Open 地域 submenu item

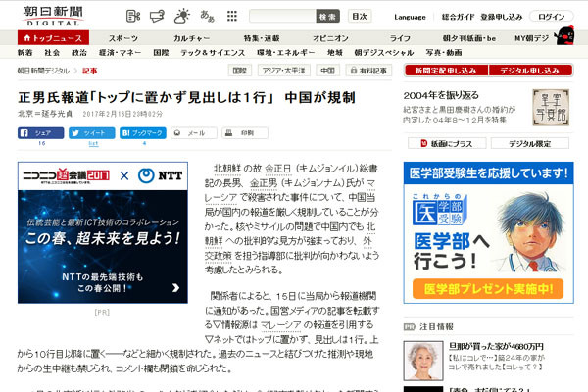335,53
